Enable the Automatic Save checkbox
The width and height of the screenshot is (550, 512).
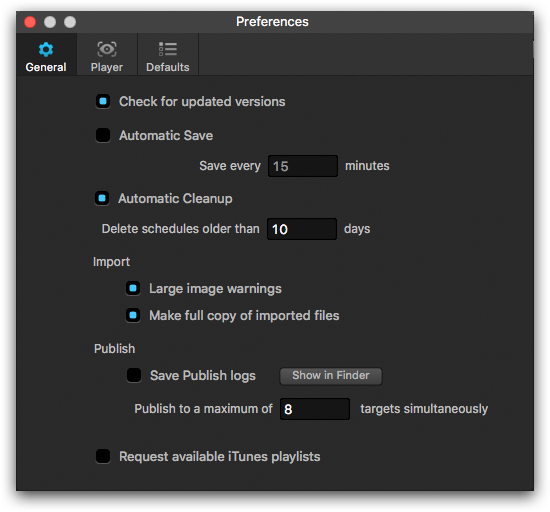coord(103,135)
